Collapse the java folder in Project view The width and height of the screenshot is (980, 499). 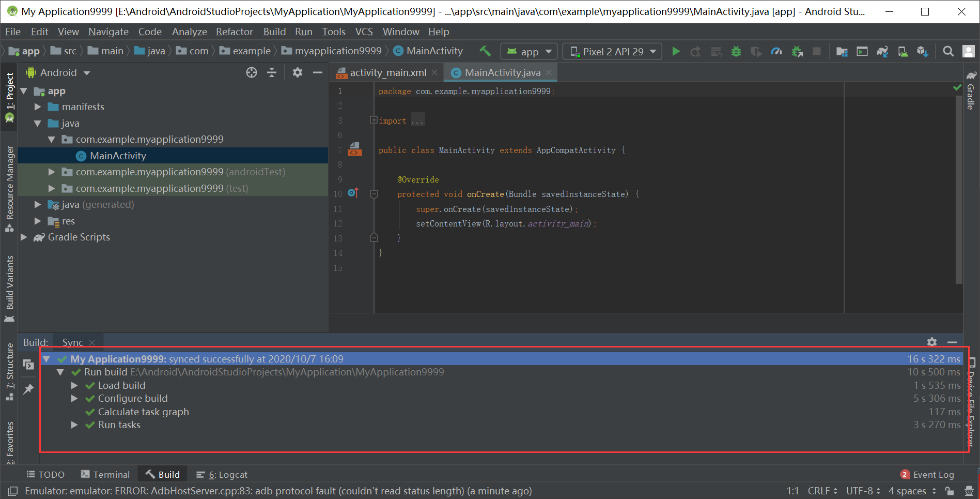[37, 123]
